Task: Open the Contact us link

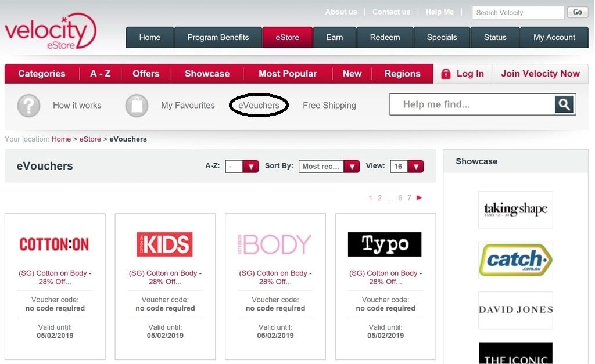Action: [x=391, y=12]
